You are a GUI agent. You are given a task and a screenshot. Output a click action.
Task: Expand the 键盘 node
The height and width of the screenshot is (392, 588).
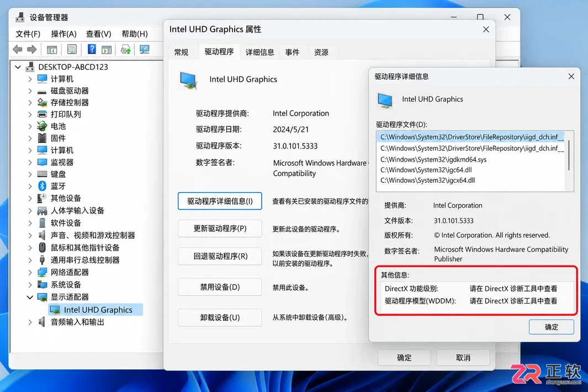30,174
